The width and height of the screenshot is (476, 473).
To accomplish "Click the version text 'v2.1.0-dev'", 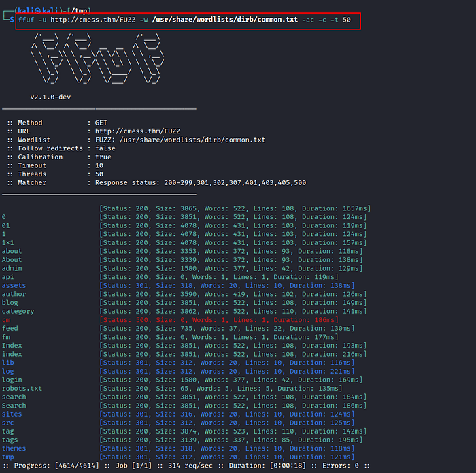I will [50, 97].
